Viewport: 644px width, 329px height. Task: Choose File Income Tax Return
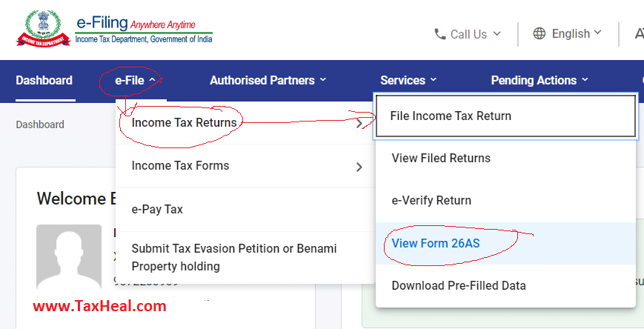click(451, 116)
